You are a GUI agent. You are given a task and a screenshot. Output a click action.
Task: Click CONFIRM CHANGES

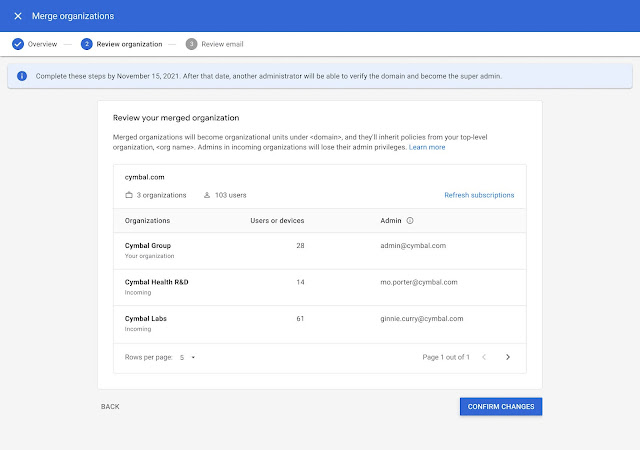[x=501, y=407]
